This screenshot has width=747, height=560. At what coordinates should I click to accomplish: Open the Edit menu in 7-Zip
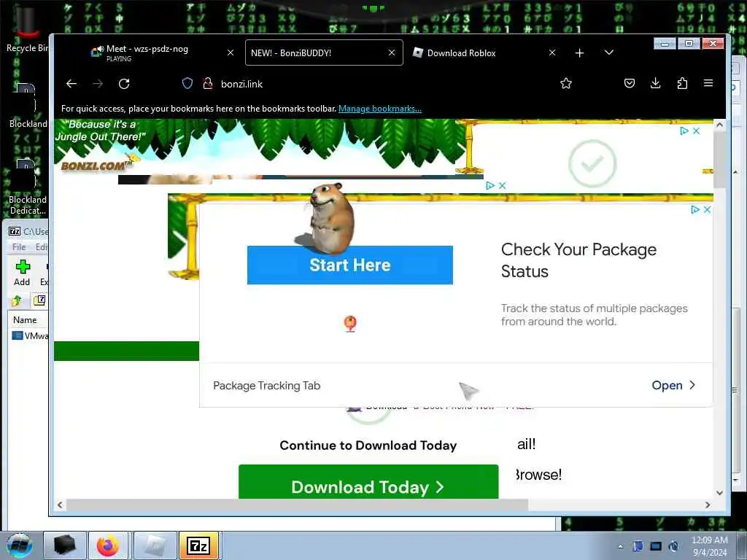click(41, 246)
